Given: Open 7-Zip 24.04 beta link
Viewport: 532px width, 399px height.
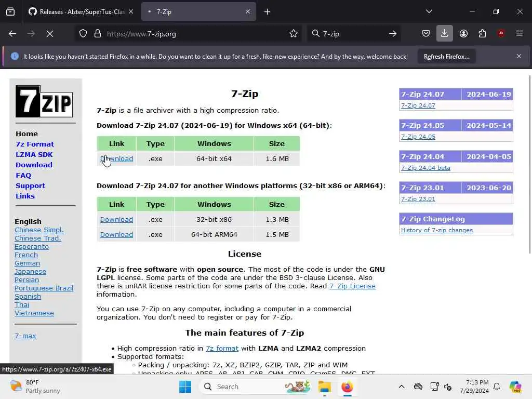Looking at the screenshot, I should pyautogui.click(x=425, y=168).
